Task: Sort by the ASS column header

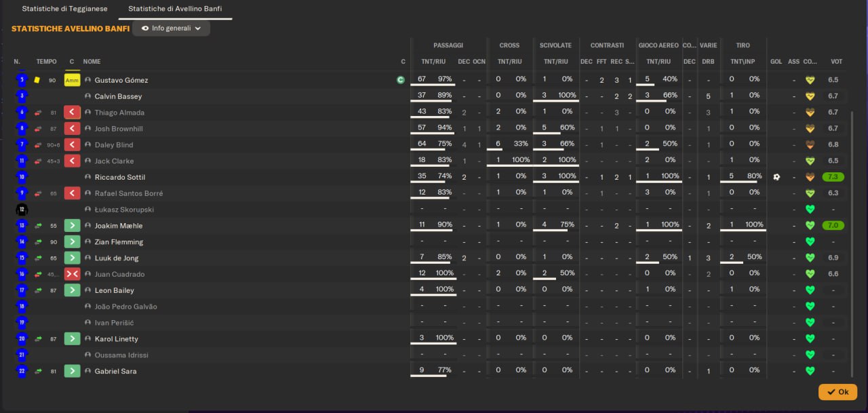Action: (x=793, y=62)
